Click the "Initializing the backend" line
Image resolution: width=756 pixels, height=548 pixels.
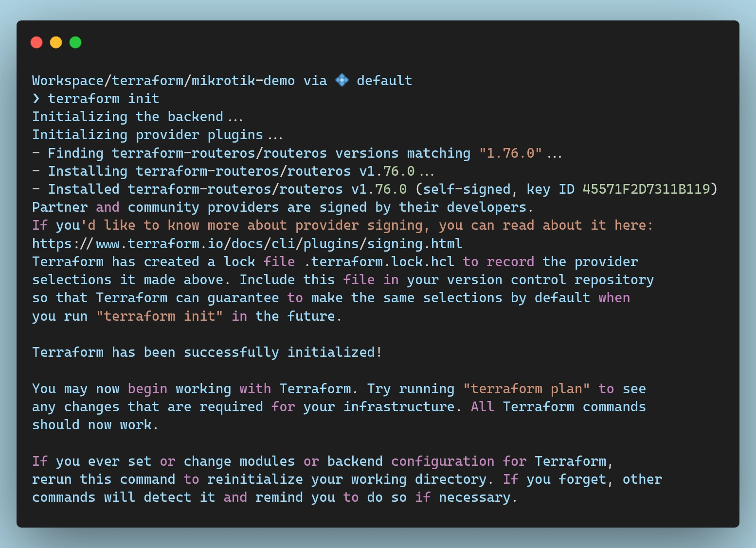coord(137,117)
